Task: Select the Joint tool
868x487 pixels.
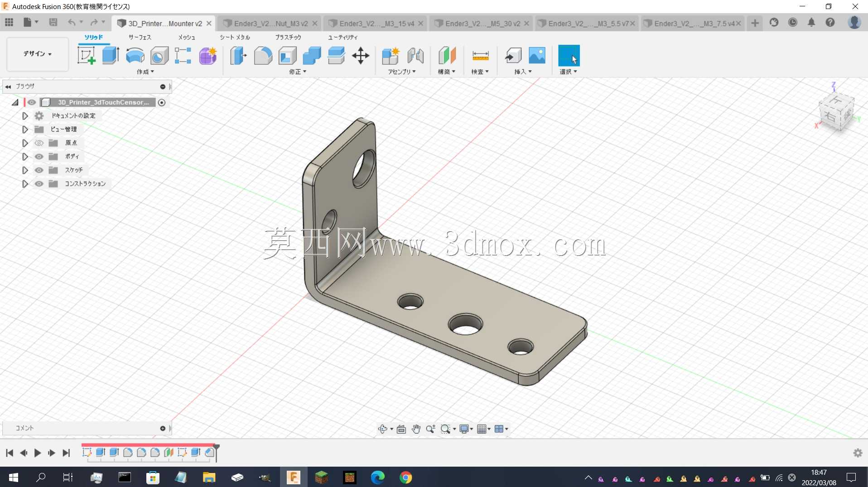Action: [x=415, y=56]
